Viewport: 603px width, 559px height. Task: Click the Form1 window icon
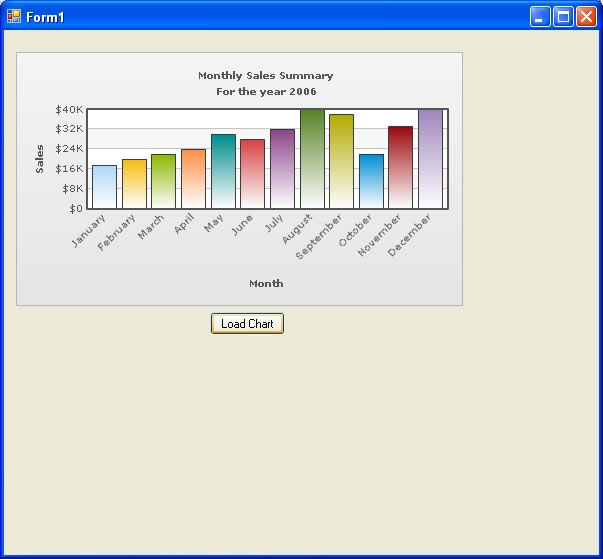click(14, 16)
